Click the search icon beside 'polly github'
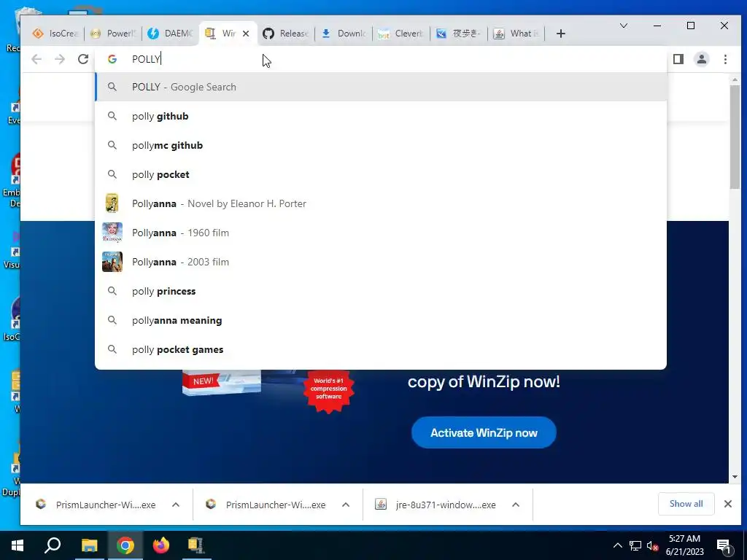The width and height of the screenshot is (747, 560). pyautogui.click(x=112, y=116)
